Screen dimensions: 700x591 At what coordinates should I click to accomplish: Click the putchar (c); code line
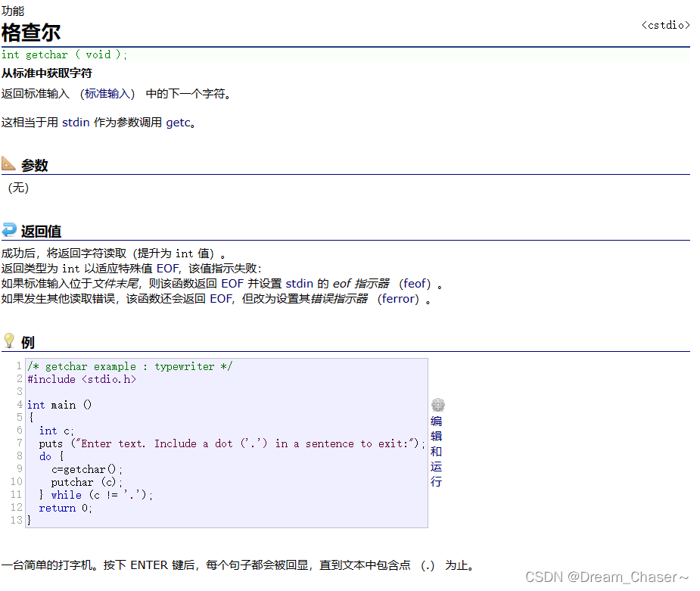coord(86,483)
